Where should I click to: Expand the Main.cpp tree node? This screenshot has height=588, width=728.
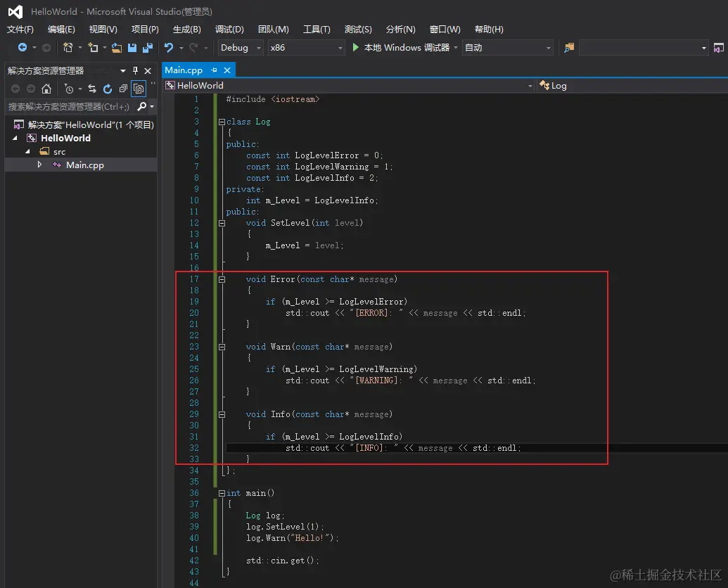click(40, 165)
